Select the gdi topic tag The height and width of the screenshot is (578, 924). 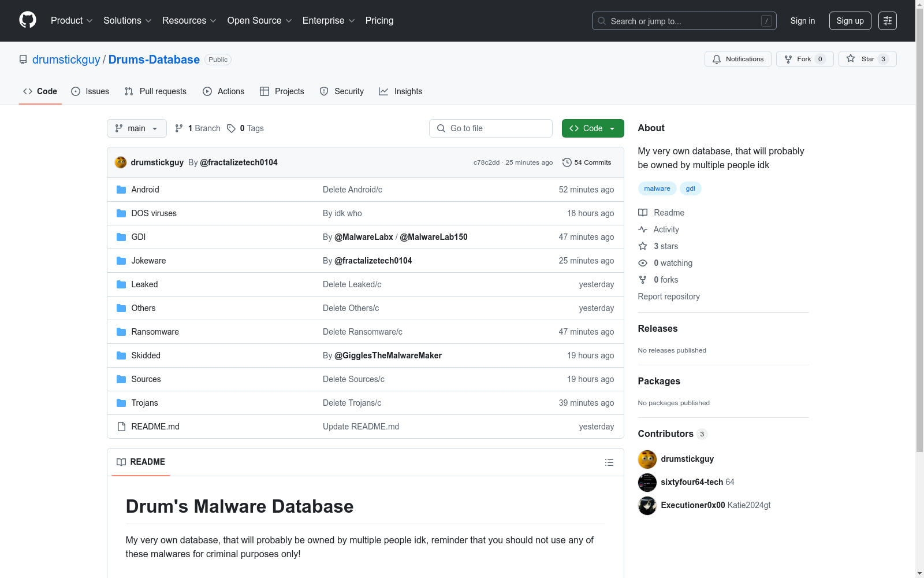690,188
